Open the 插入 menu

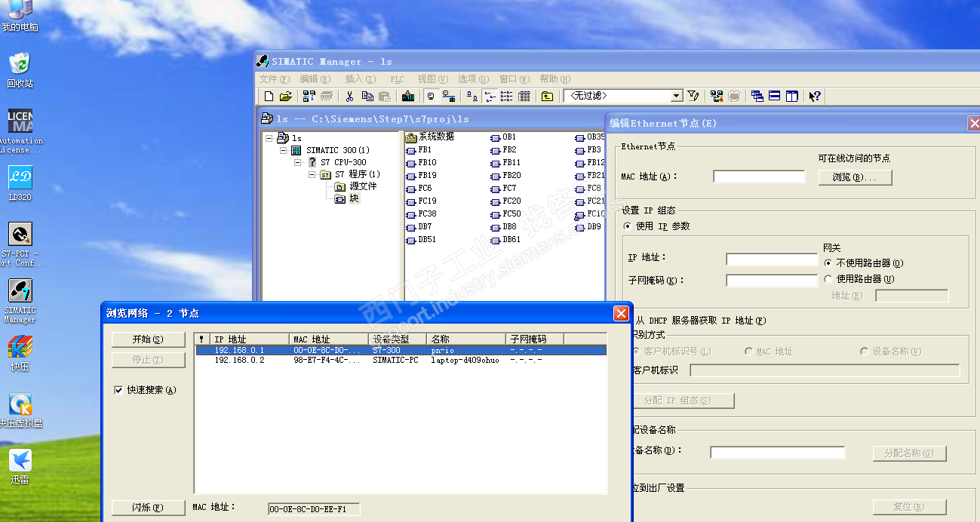coord(360,79)
